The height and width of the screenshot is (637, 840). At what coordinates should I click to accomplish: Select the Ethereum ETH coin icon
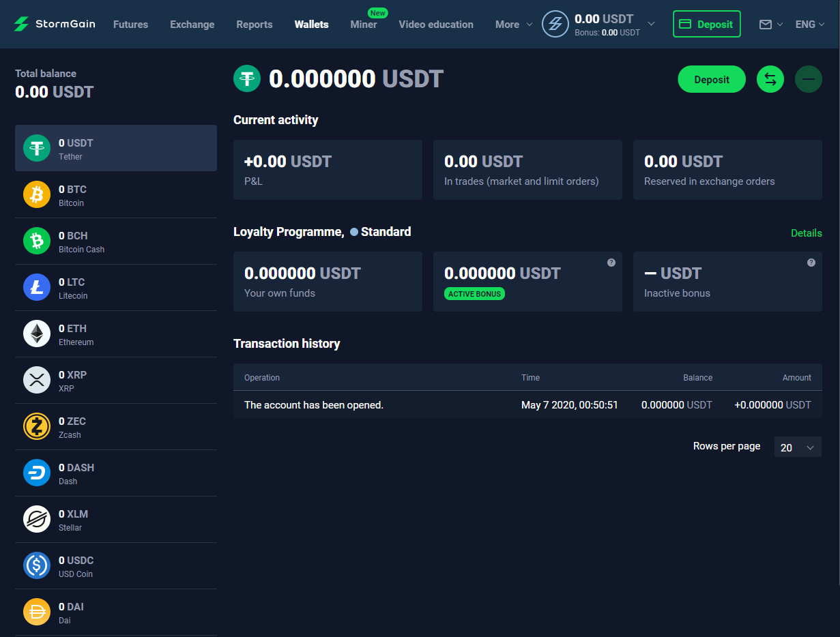[x=37, y=334]
